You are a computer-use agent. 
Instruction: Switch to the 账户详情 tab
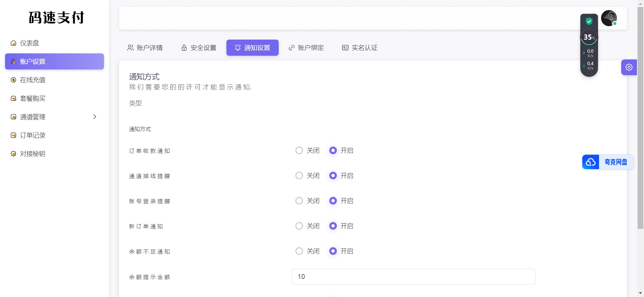(145, 48)
